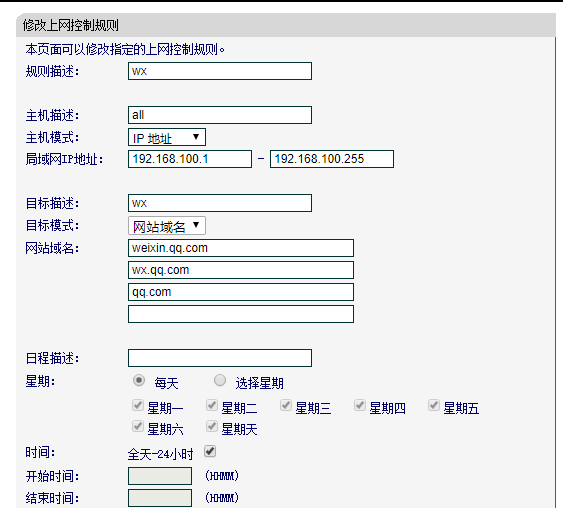Viewport: 563px width, 508px height.
Task: Toggle the 星期天 checkbox
Action: pyautogui.click(x=212, y=426)
